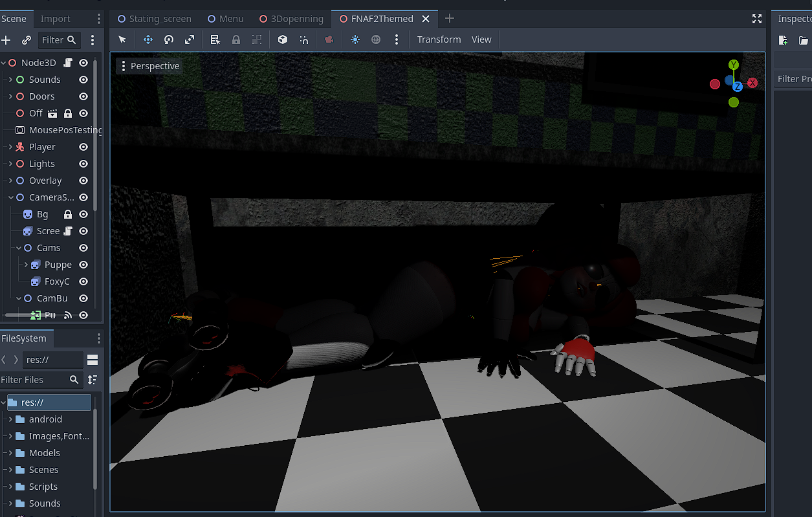This screenshot has height=517, width=812.
Task: Click the Z axis on view gizmo
Action: coord(738,87)
